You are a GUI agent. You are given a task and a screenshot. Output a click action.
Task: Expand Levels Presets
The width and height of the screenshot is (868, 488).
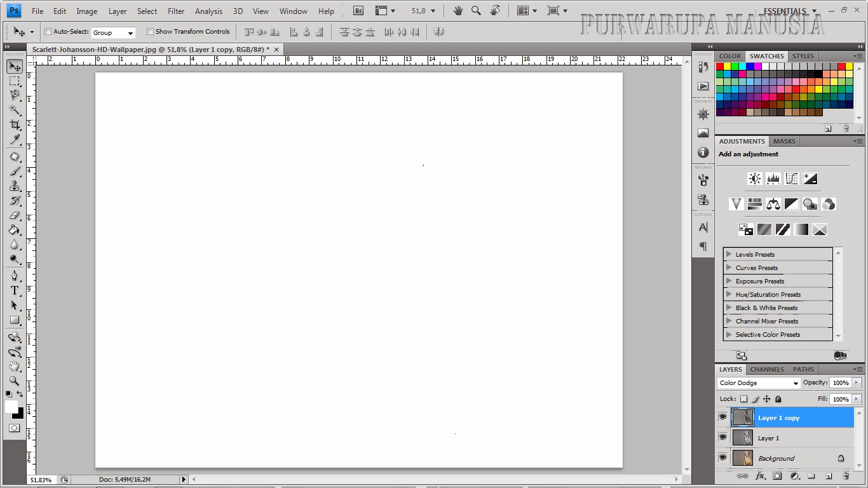point(729,254)
